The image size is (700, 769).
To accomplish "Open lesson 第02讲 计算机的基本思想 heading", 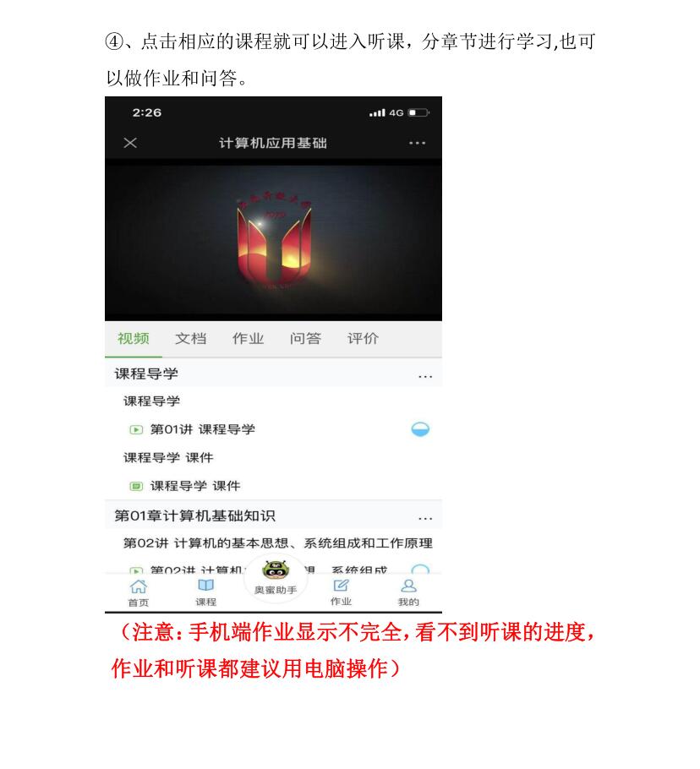I will (x=277, y=543).
